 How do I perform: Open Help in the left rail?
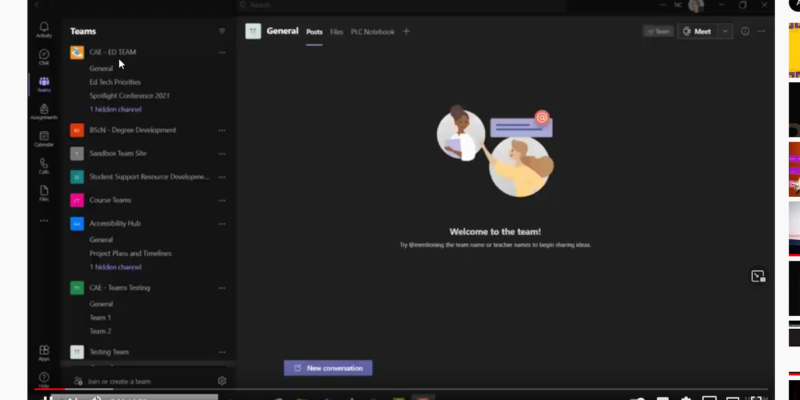[x=44, y=380]
